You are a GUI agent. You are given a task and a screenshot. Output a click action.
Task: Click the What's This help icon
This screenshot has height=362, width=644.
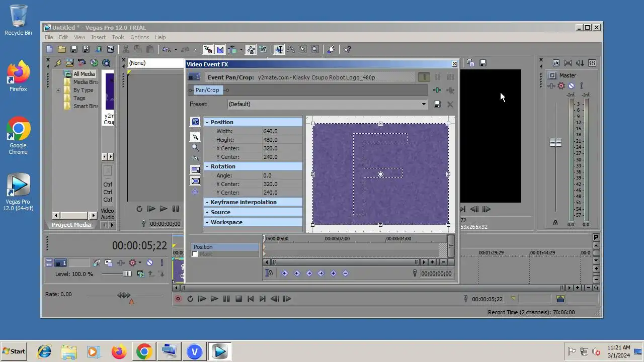tap(347, 49)
